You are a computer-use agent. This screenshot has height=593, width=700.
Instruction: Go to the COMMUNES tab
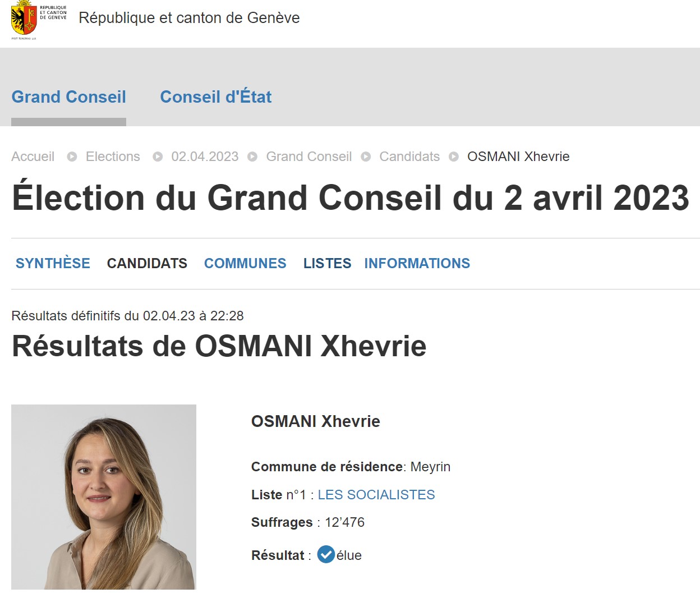click(x=245, y=263)
